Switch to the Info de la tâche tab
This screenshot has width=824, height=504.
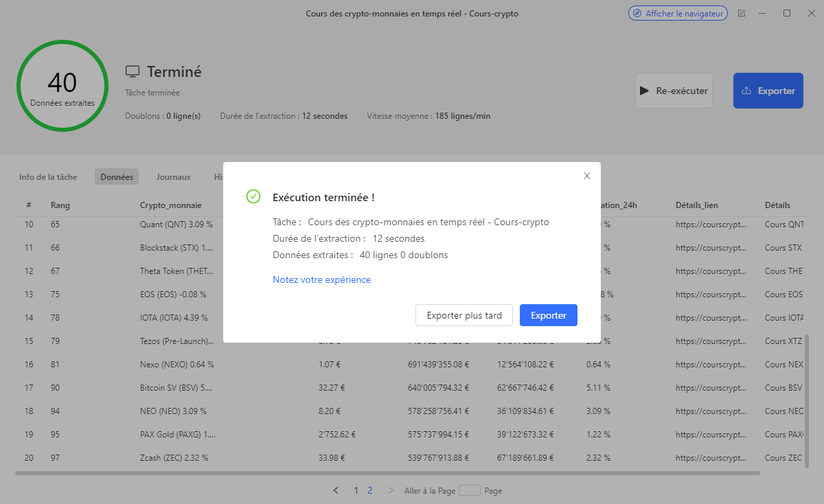(48, 176)
